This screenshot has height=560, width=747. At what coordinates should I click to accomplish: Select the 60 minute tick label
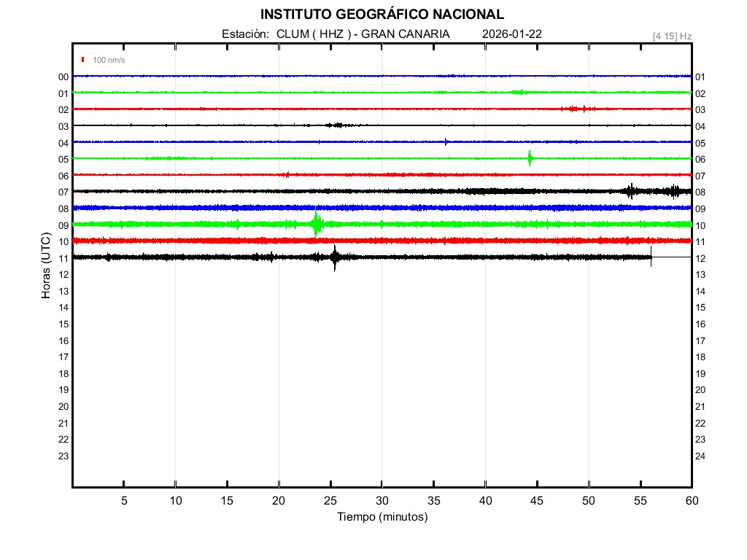click(x=691, y=500)
